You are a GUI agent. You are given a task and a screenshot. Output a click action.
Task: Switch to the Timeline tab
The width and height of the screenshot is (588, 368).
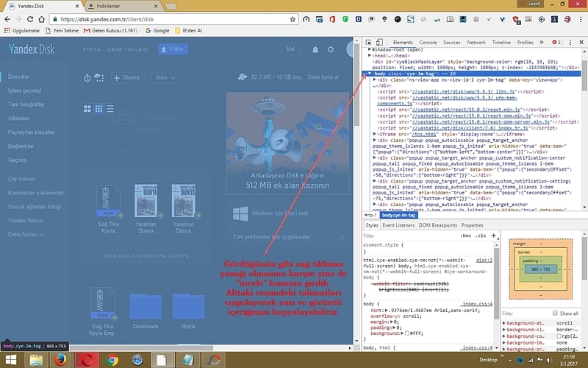click(501, 43)
